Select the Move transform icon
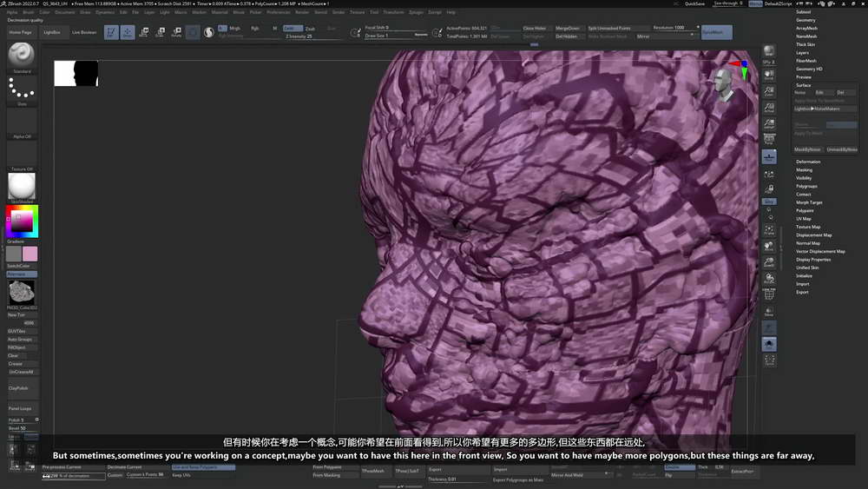 click(x=144, y=33)
